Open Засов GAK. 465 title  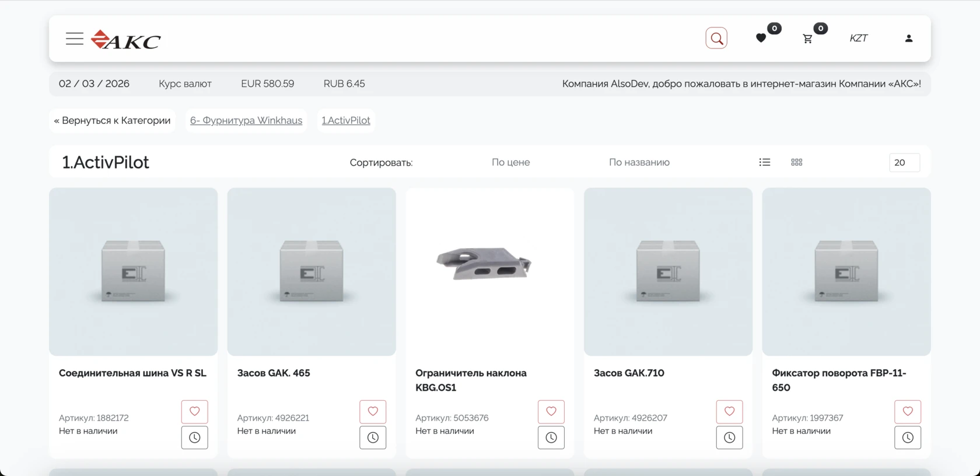274,373
